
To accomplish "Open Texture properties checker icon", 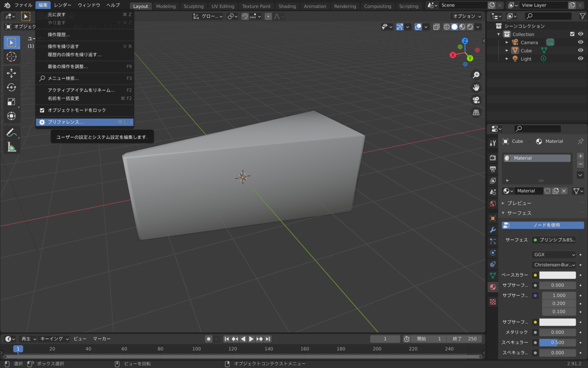I will 493,302.
